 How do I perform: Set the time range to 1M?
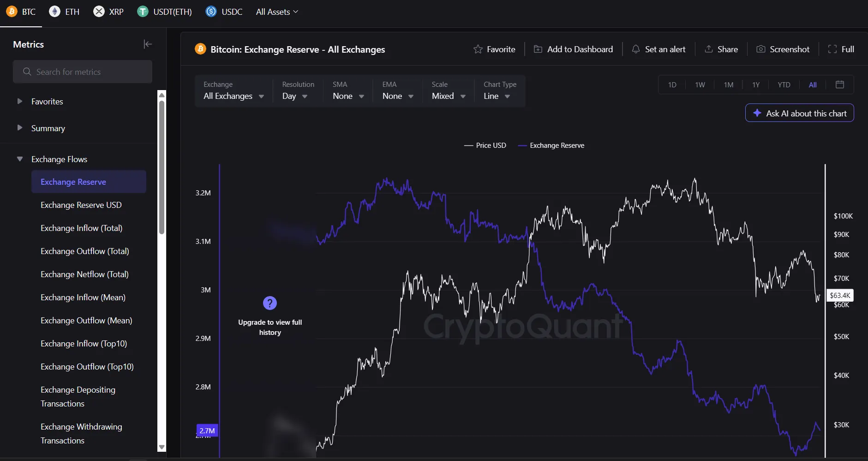pos(729,85)
